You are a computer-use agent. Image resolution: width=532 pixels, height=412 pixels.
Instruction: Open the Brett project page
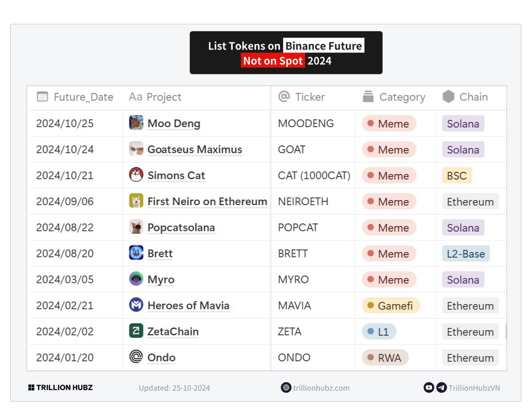160,253
